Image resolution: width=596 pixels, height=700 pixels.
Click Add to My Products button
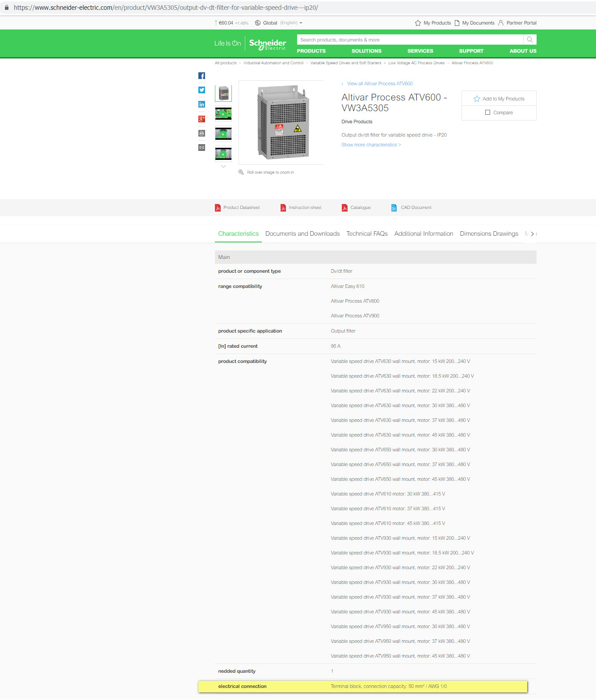point(499,99)
